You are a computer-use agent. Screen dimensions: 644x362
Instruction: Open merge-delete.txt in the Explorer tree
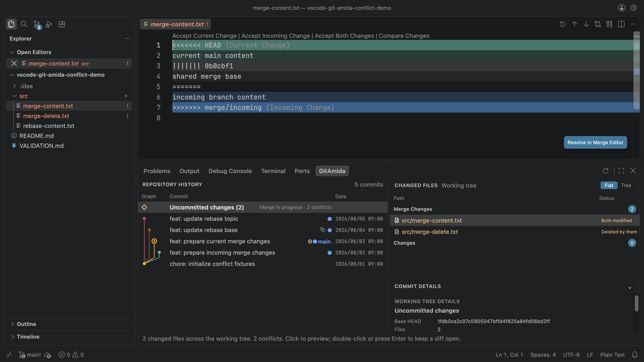(x=69, y=116)
